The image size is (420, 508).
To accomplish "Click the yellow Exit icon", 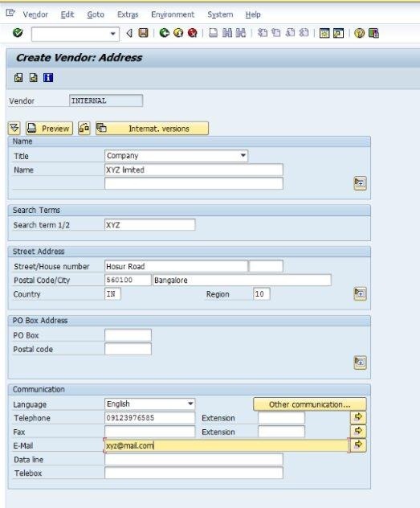I will [178, 33].
